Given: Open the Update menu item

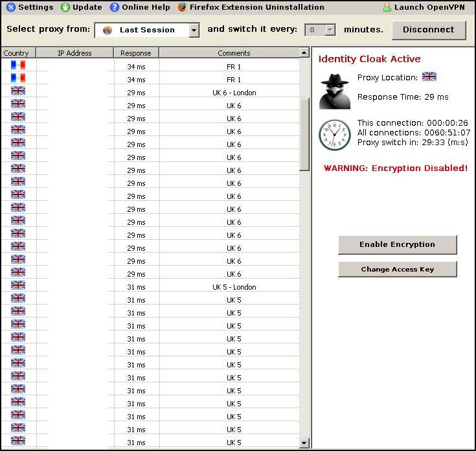Looking at the screenshot, I should [x=82, y=7].
